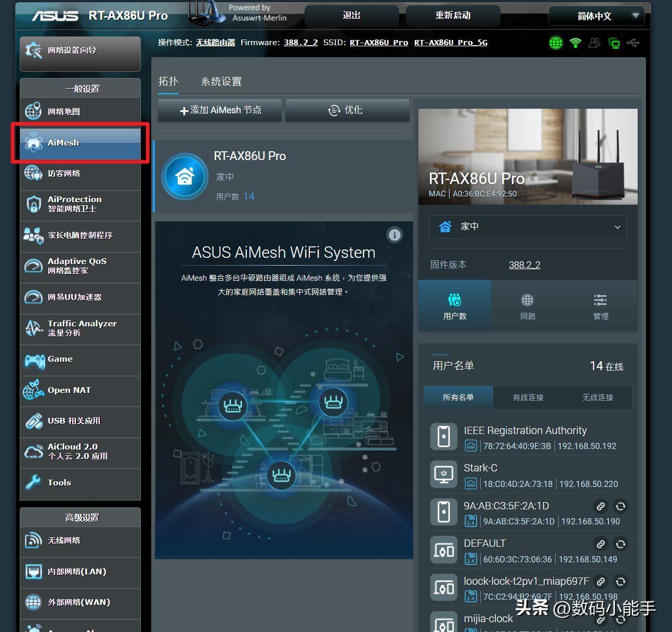Image resolution: width=672 pixels, height=632 pixels.
Task: Filter clients by 无线连接
Action: point(598,398)
